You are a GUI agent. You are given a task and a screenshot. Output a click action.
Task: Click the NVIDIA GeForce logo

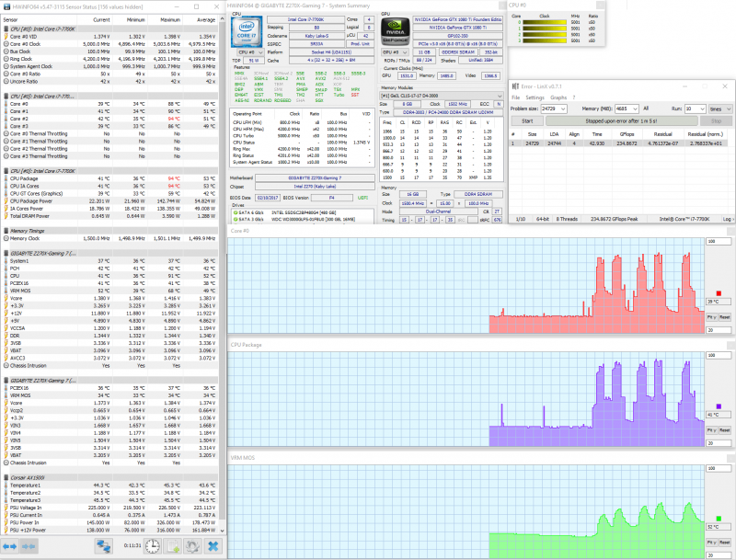(x=396, y=31)
